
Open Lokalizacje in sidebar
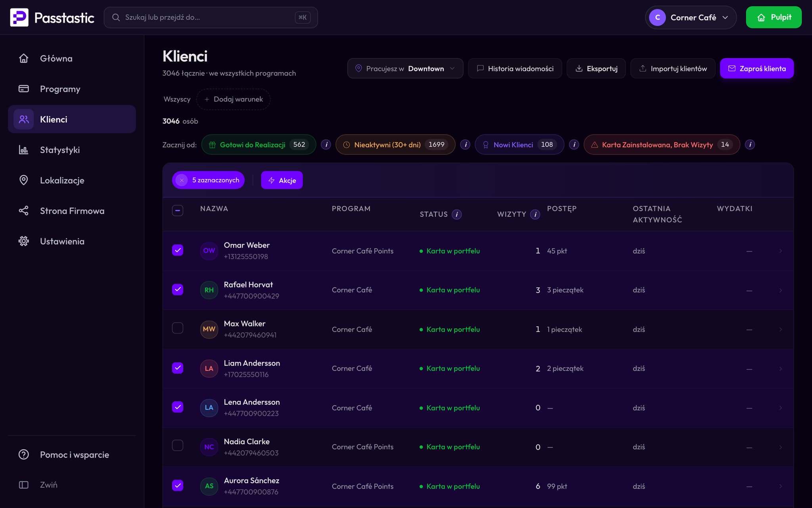point(72,180)
